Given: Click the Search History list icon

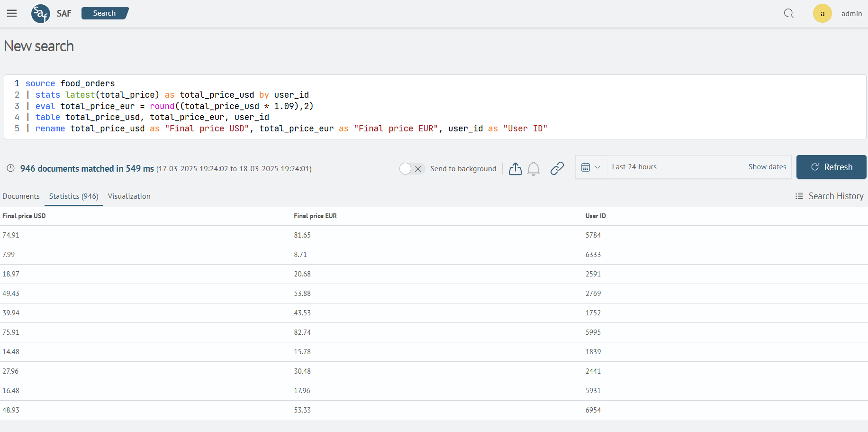Looking at the screenshot, I should click(x=799, y=196).
